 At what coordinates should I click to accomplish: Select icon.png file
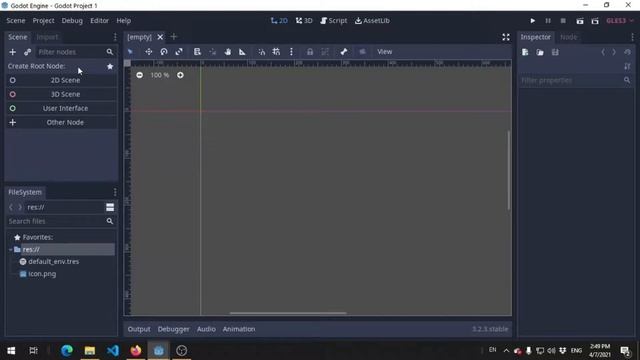[42, 274]
